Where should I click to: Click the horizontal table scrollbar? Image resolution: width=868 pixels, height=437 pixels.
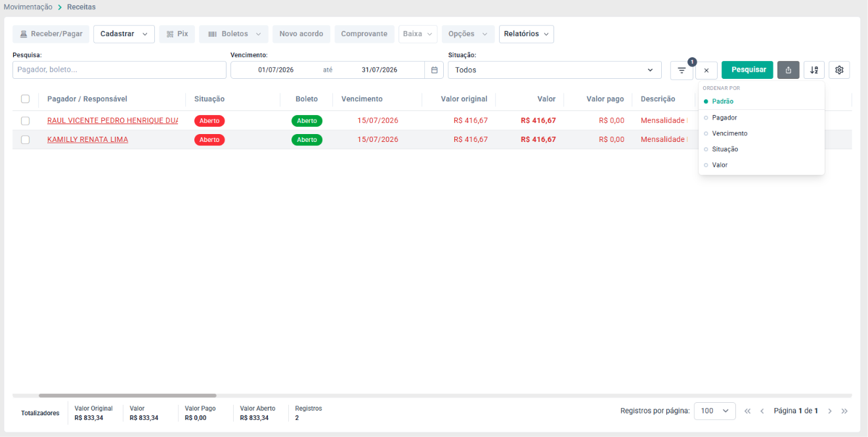click(127, 396)
